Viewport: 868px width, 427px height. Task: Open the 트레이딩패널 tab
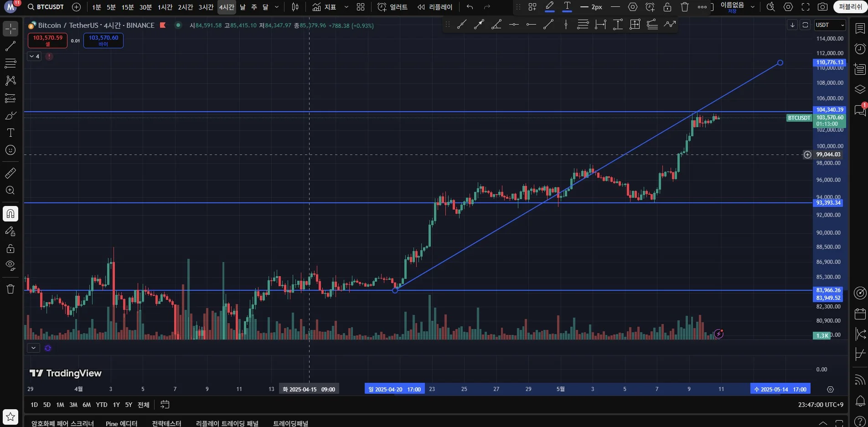click(x=291, y=423)
